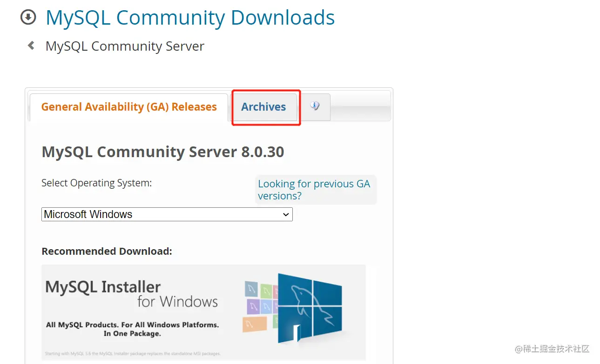The width and height of the screenshot is (600, 364).
Task: Open the MySQL Community Downloads heading link
Action: pos(190,18)
